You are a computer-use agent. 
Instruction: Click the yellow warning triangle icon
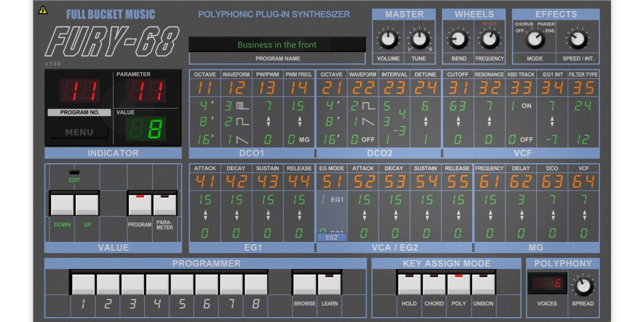tap(43, 10)
